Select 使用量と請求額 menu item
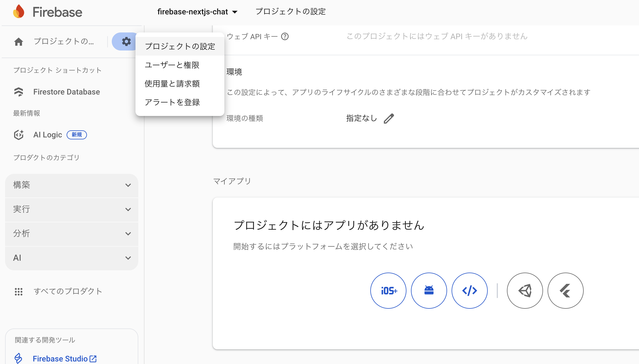Image resolution: width=639 pixels, height=364 pixels. click(x=180, y=84)
